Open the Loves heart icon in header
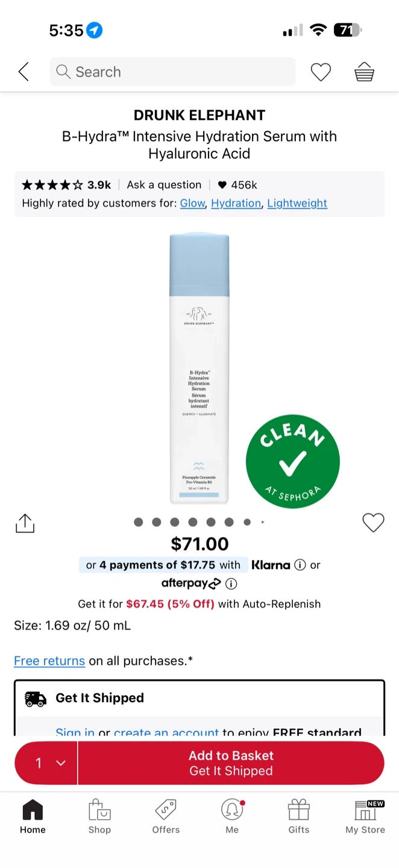Screen dimensions: 399x868 321,72
